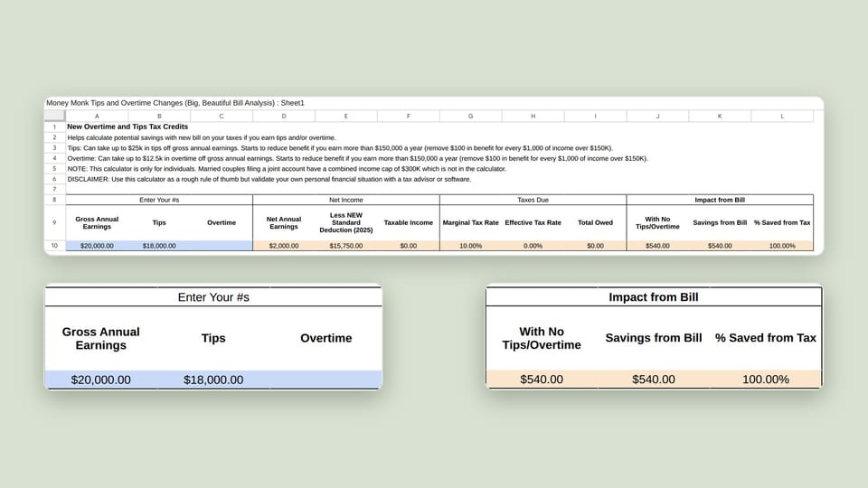Select column I header
The image size is (868, 488).
click(x=595, y=117)
